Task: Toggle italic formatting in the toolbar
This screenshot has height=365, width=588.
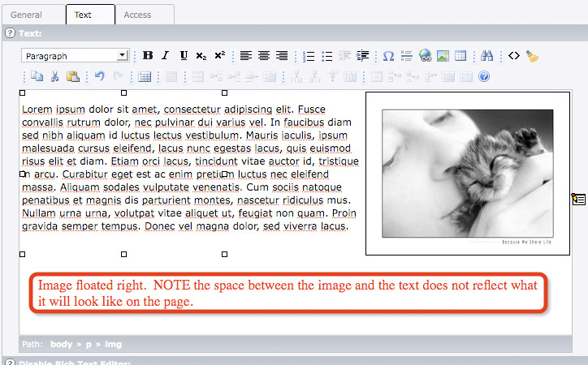Action: point(166,56)
